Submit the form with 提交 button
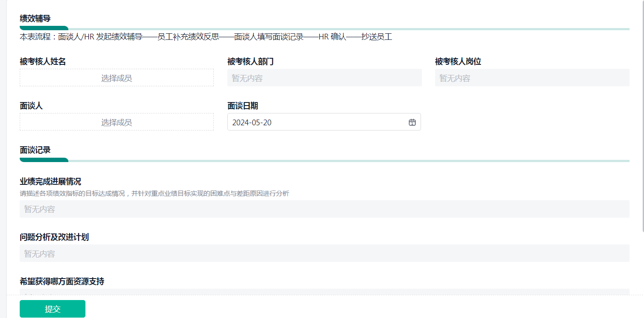The height and width of the screenshot is (318, 644). (x=53, y=309)
